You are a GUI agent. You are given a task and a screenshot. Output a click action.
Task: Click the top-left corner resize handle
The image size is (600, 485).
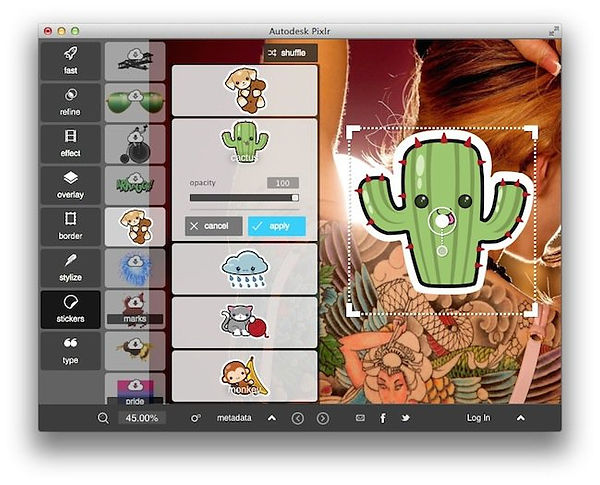click(353, 133)
